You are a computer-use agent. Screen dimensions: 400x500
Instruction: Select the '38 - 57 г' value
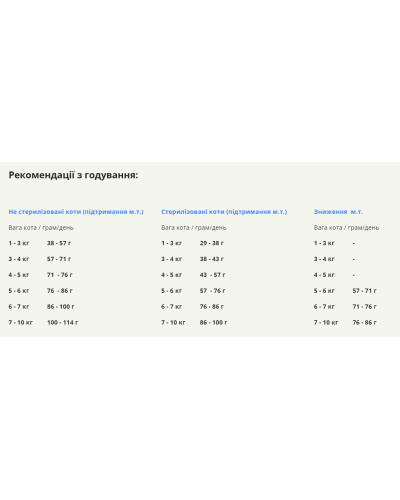[x=59, y=243]
